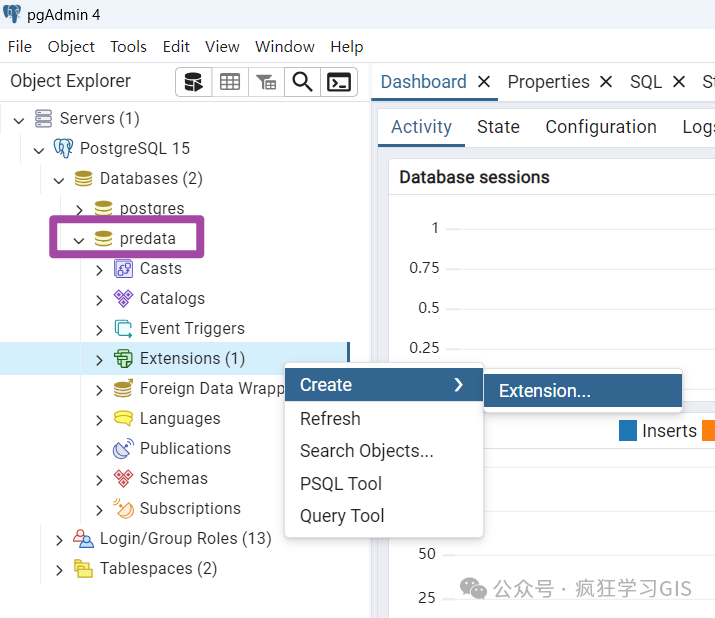Open Search Objects magnifier toolbar icon
The height and width of the screenshot is (618, 715).
(302, 82)
